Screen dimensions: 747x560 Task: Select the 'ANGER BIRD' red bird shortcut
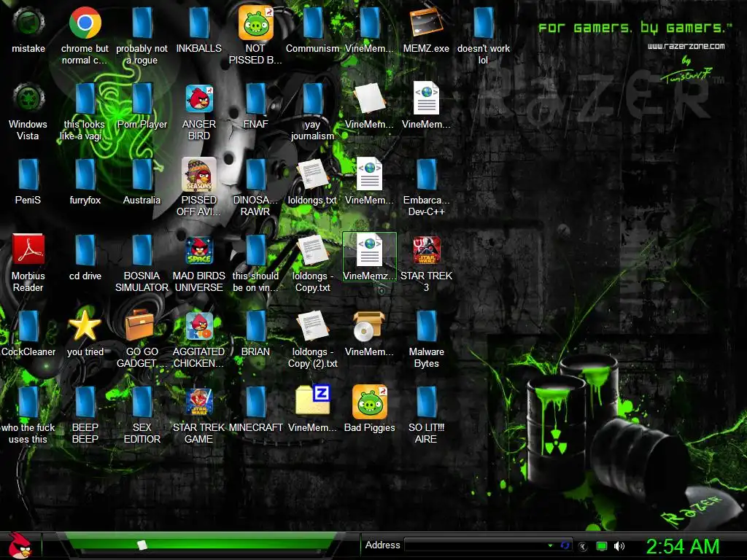tap(199, 98)
